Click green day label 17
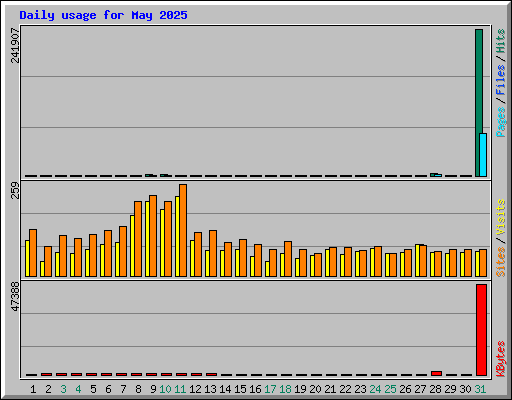 click(270, 389)
